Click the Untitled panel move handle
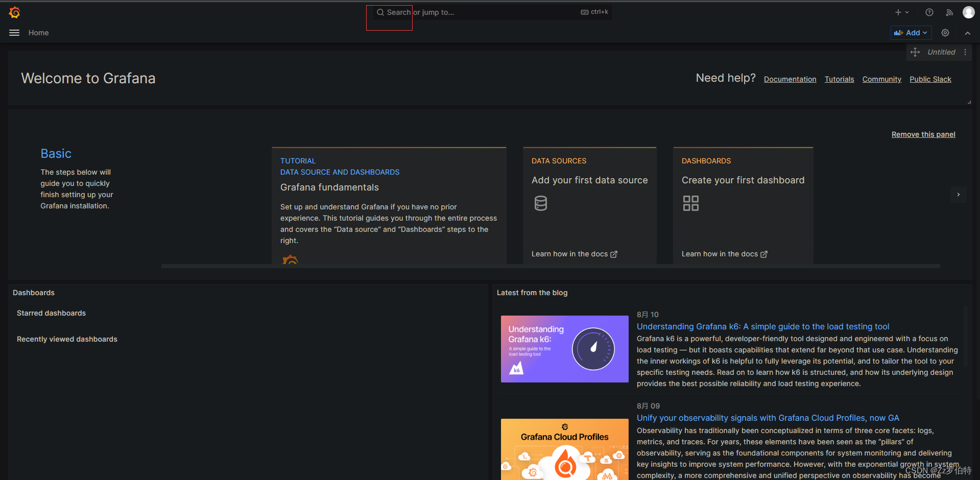Screen dimensions: 980x480 [915, 52]
